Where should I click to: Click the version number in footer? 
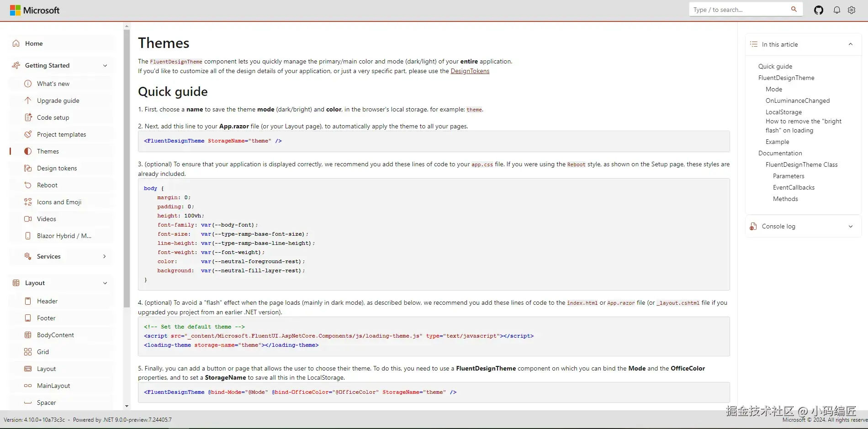[x=44, y=420]
